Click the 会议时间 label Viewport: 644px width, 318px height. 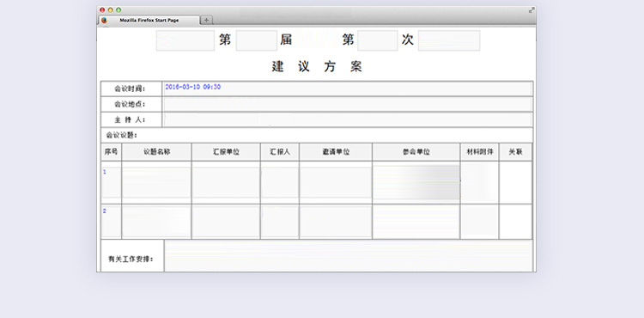(x=130, y=89)
